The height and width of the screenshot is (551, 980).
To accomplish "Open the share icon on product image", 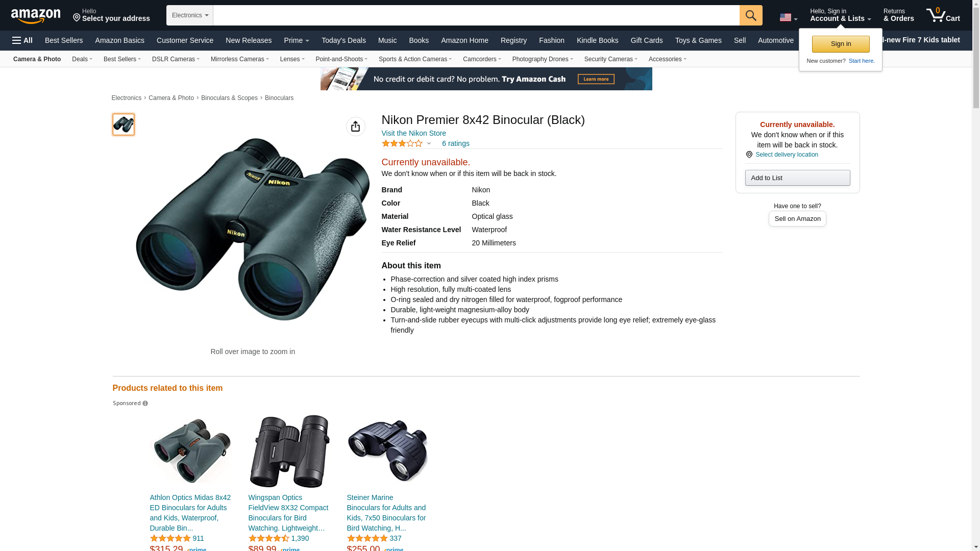I will click(356, 127).
